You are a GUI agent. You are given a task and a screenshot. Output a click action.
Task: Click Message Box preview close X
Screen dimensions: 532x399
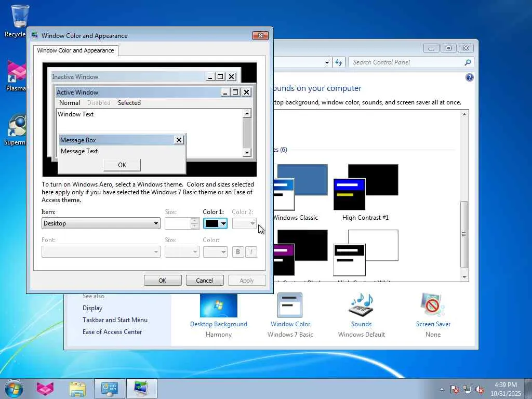point(179,140)
